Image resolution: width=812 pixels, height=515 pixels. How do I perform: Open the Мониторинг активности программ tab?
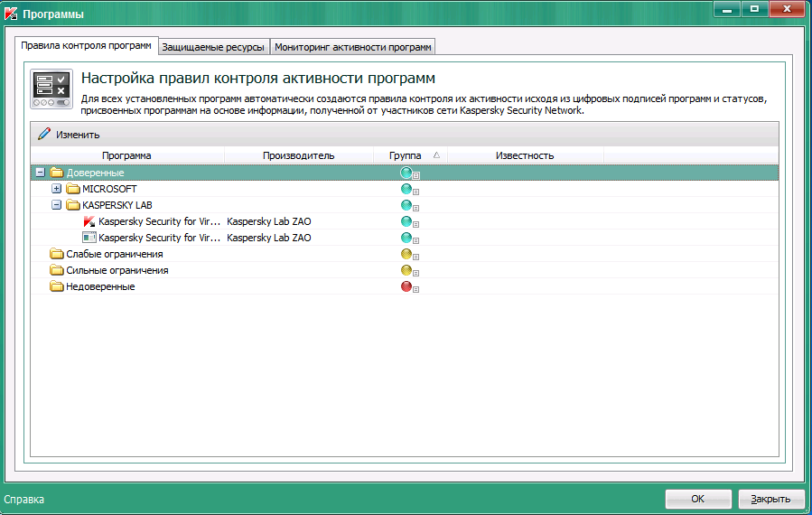[353, 46]
